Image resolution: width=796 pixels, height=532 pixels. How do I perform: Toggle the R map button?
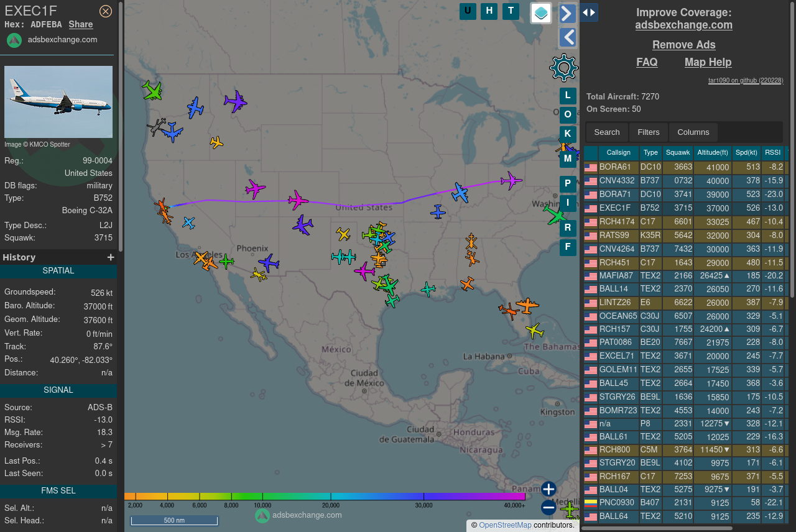pos(568,228)
